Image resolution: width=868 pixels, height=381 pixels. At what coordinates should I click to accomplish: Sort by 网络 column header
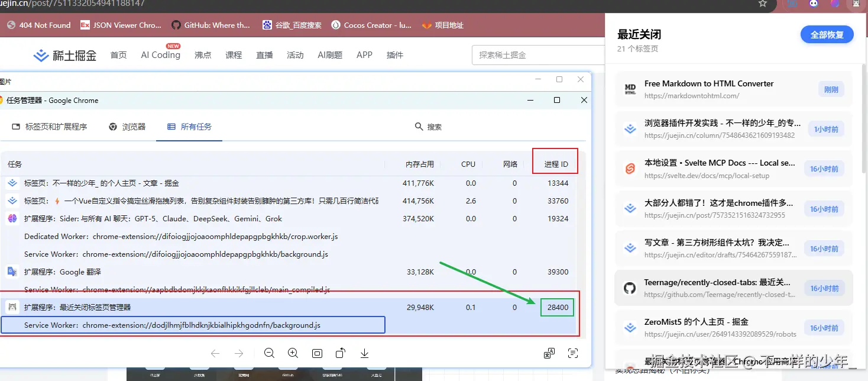click(510, 164)
